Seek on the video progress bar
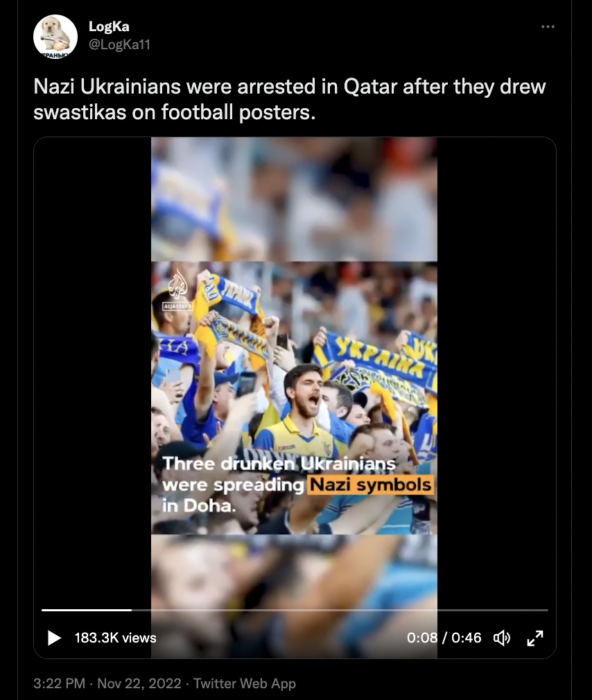Screen dimensions: 592x700 pyautogui.click(x=295, y=610)
